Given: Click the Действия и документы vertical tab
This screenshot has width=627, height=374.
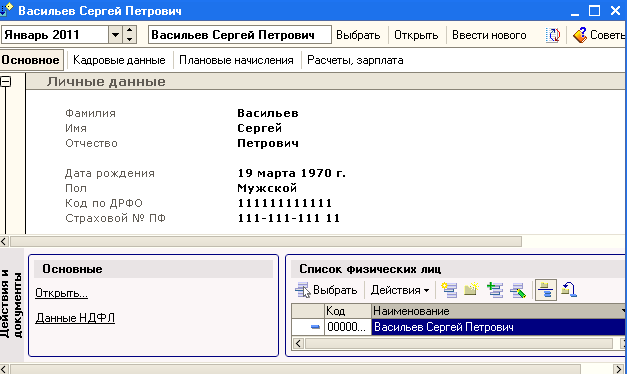Looking at the screenshot, I should click(12, 304).
